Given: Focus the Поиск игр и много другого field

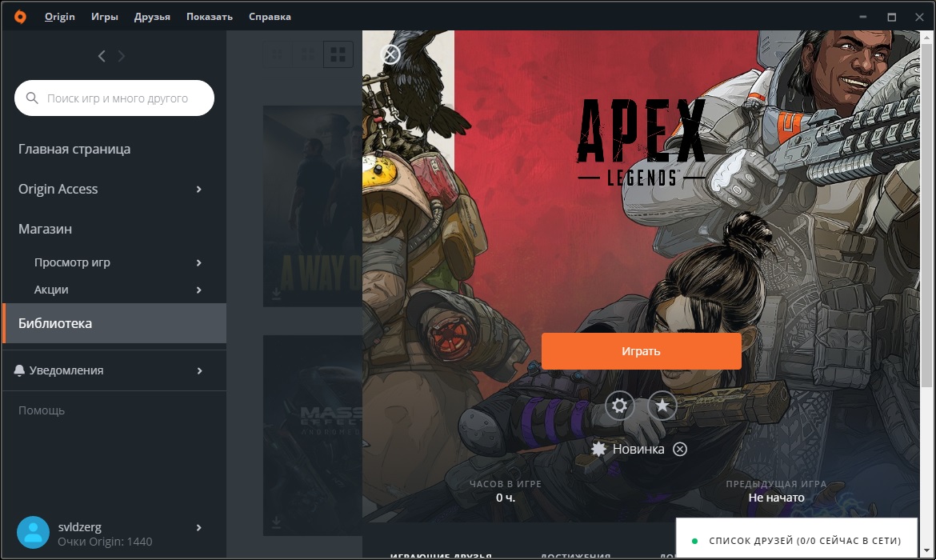Looking at the screenshot, I should (114, 98).
